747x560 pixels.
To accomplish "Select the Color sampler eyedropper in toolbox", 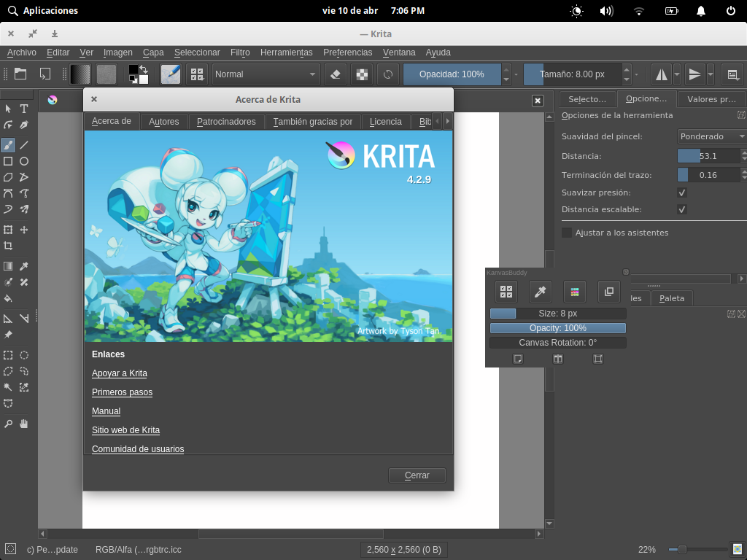I will click(24, 265).
